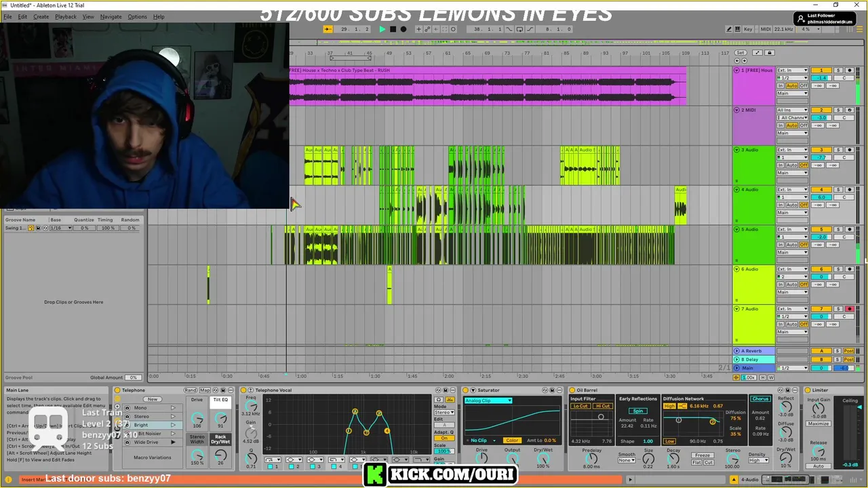Open Key mapping mode
Viewport: 868px width, 488px height.
coord(748,29)
